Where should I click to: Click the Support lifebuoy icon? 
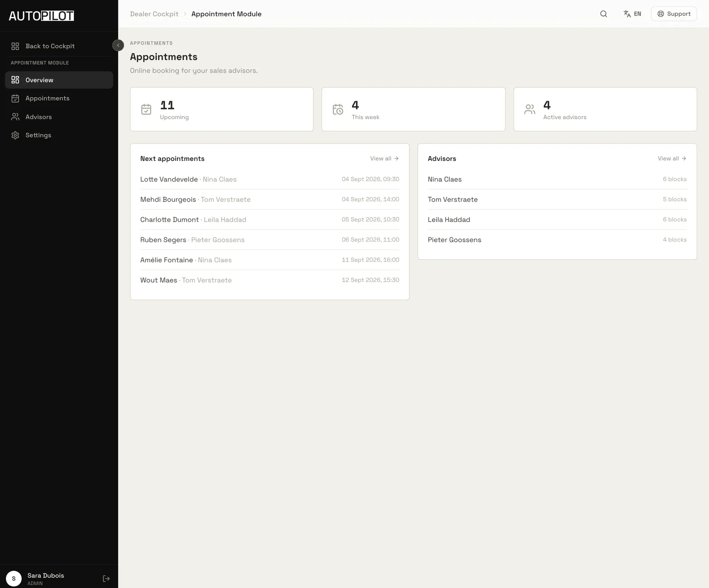tap(661, 14)
